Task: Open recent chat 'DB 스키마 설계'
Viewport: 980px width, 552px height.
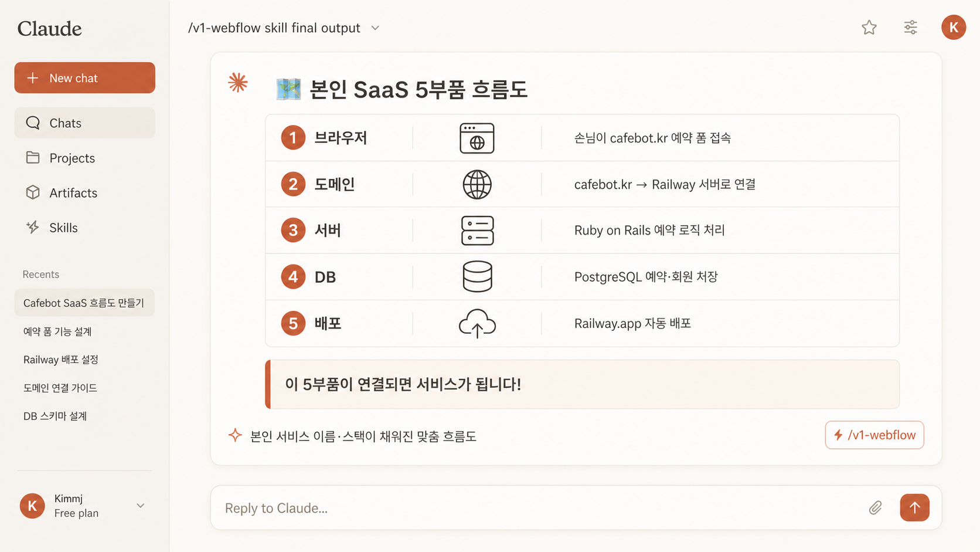Action: pos(55,416)
